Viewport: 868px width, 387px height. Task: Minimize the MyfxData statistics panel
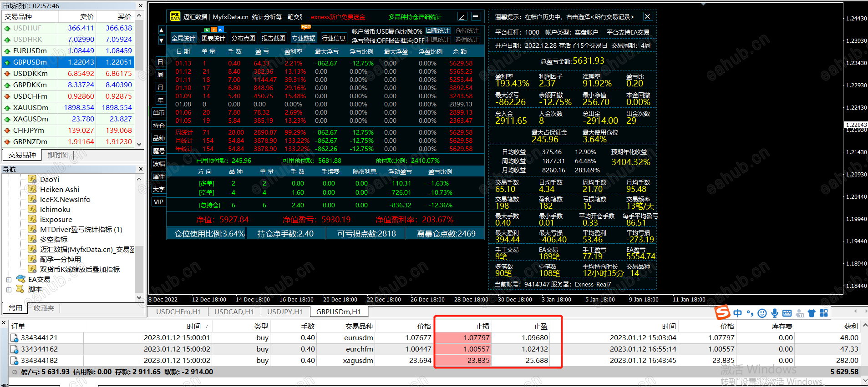click(476, 17)
